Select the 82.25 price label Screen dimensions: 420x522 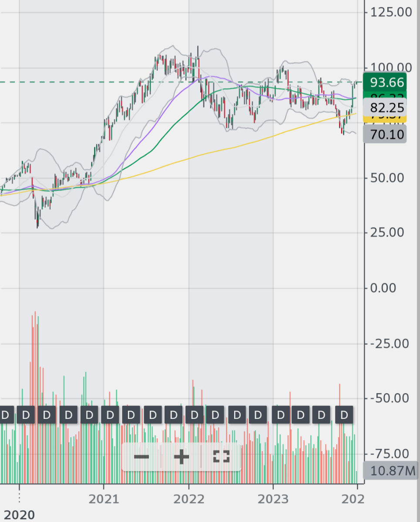click(386, 108)
